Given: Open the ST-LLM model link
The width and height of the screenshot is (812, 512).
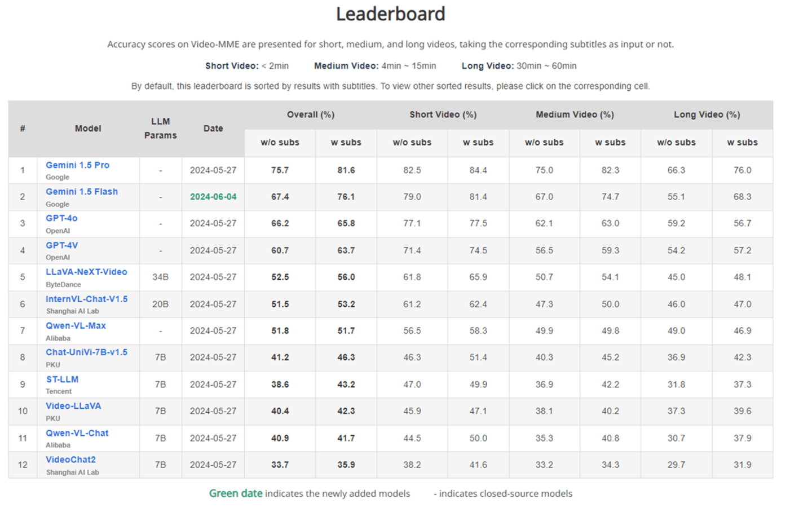Looking at the screenshot, I should (62, 379).
